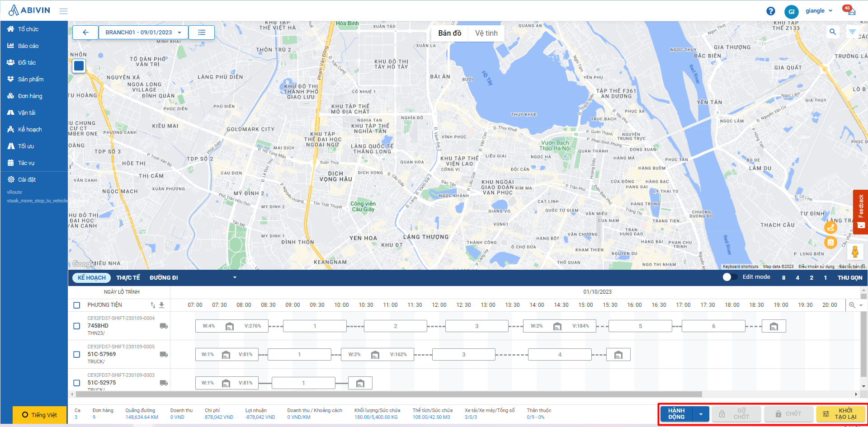This screenshot has width=868, height=427.
Task: Select the THỰC TẾ tab
Action: 128,277
